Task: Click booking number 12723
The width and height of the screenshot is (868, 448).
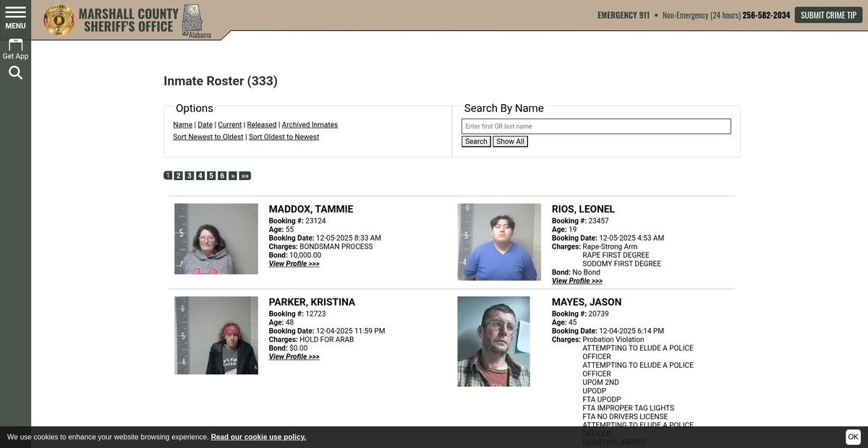Action: point(316,314)
